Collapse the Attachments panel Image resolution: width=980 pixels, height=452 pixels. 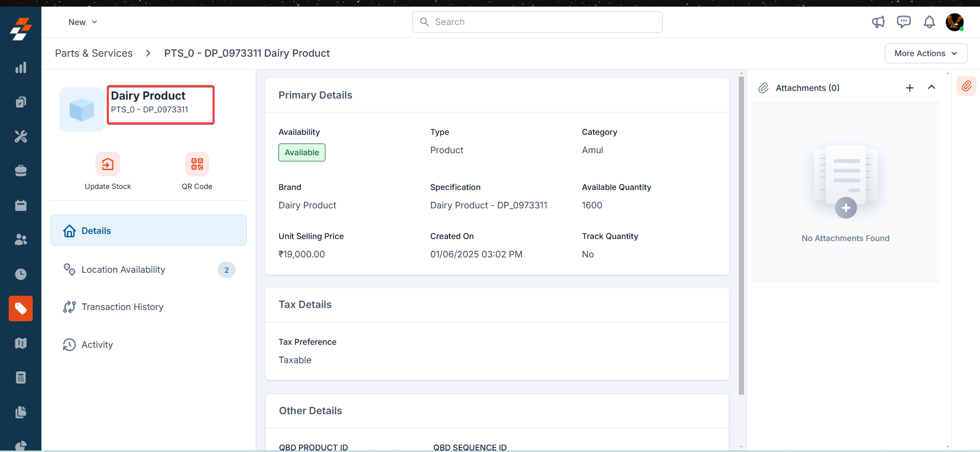931,87
